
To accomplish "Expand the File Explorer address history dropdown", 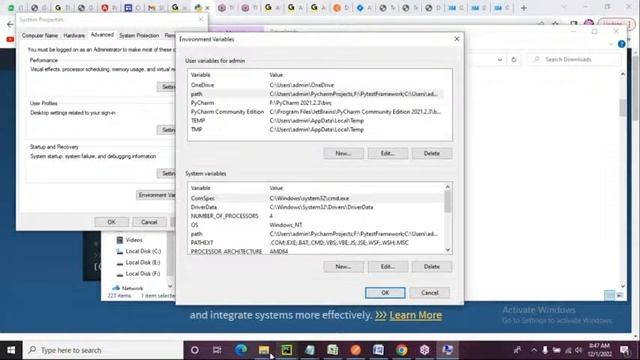I will coord(500,60).
